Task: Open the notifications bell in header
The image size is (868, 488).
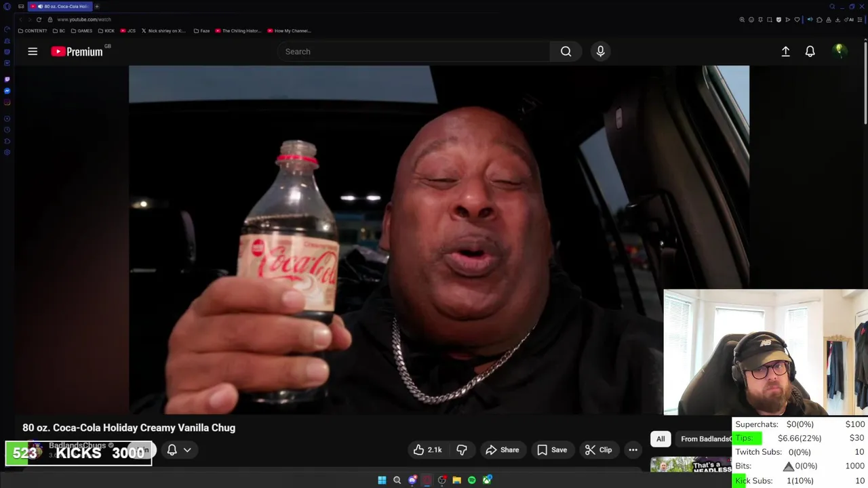Action: pos(810,52)
